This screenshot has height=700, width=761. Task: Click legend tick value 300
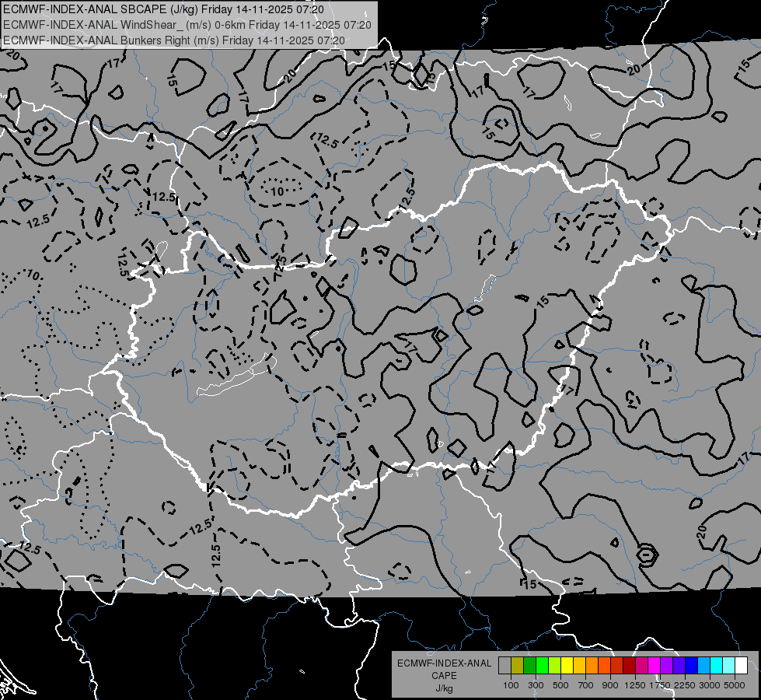click(536, 685)
